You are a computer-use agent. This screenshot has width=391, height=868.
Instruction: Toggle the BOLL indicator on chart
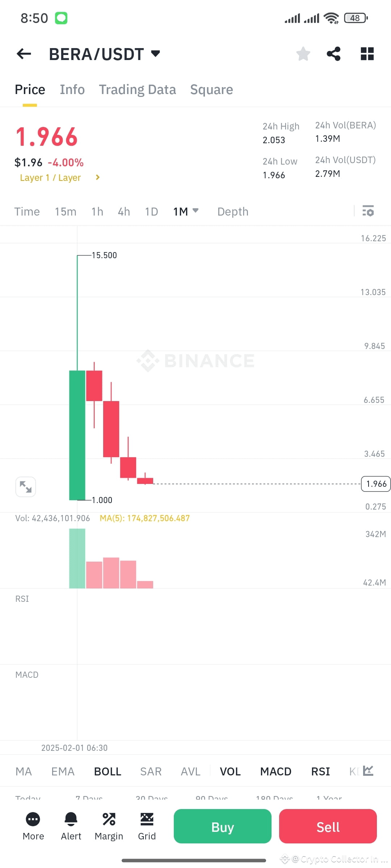tap(107, 771)
